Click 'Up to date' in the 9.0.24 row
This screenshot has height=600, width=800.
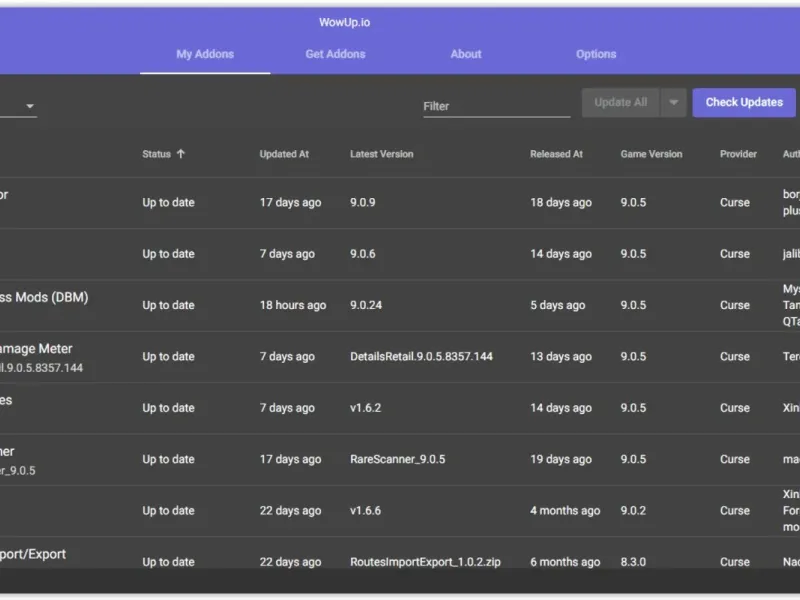tap(168, 305)
